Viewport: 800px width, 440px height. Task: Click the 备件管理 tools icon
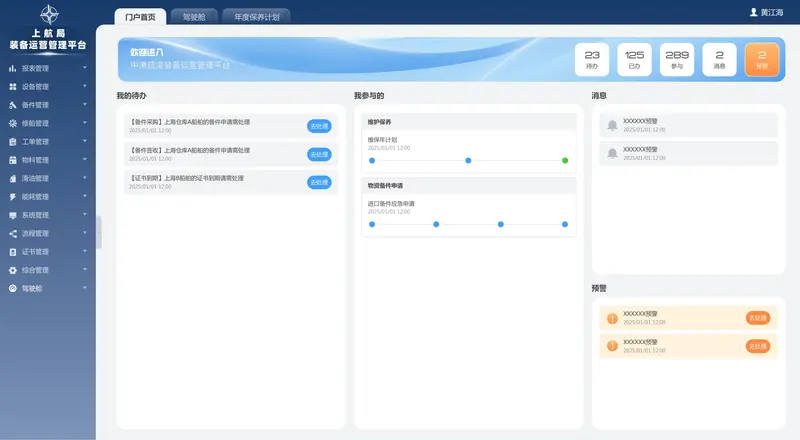(13, 105)
